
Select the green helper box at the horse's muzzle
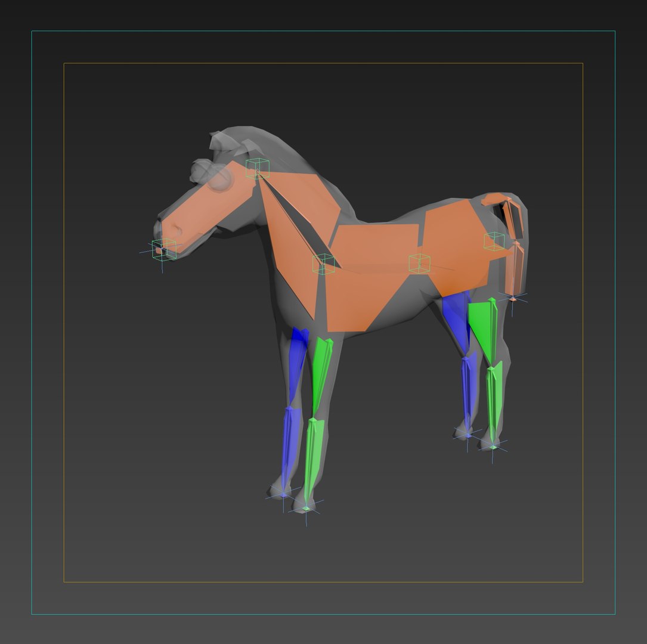point(164,249)
